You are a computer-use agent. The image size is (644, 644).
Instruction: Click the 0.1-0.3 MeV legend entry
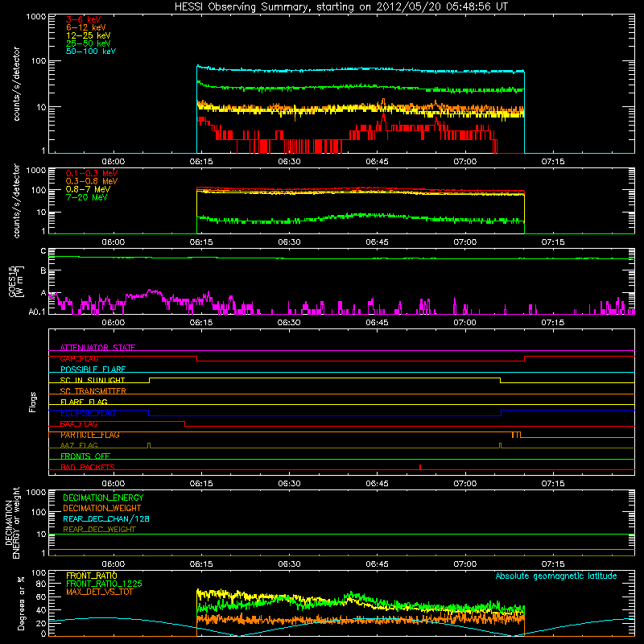tap(92, 173)
